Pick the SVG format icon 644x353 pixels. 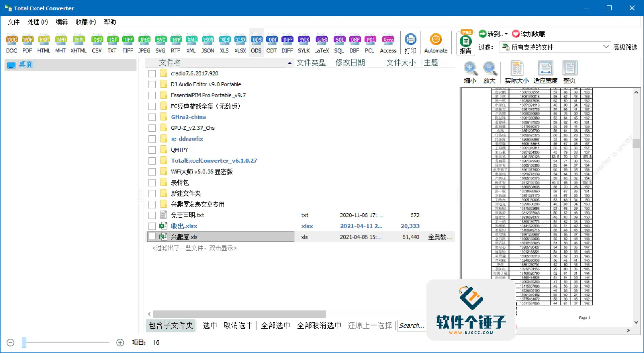click(x=160, y=43)
